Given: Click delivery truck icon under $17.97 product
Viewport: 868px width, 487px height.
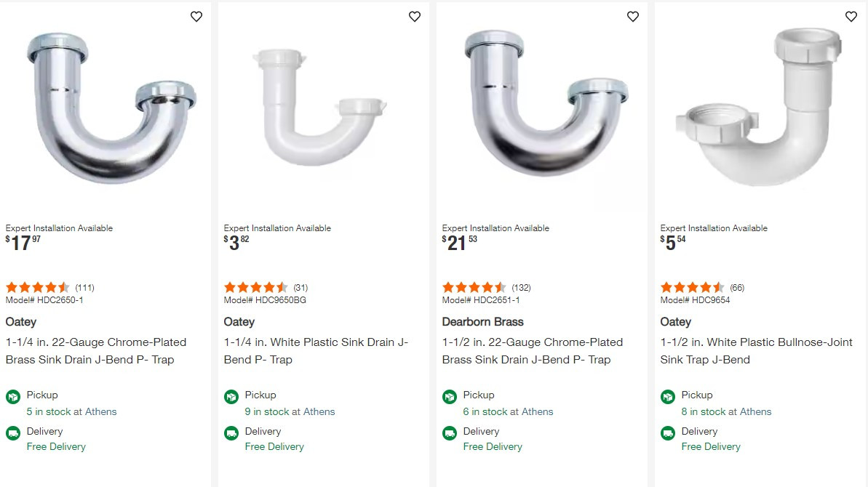Looking at the screenshot, I should click(x=13, y=433).
